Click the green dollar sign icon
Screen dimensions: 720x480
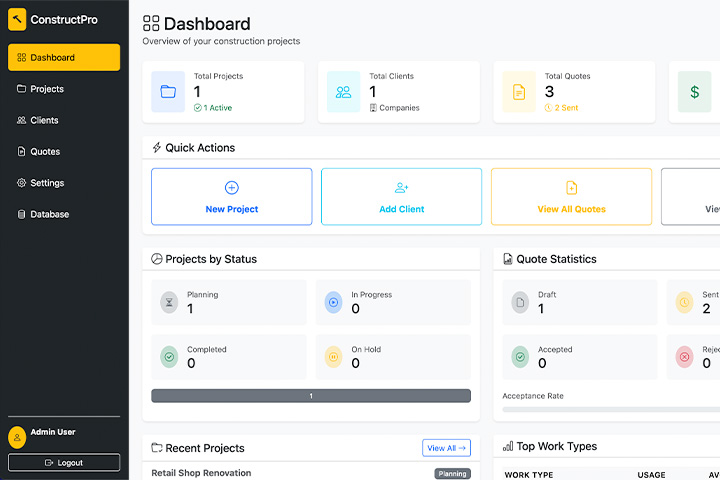coord(694,92)
